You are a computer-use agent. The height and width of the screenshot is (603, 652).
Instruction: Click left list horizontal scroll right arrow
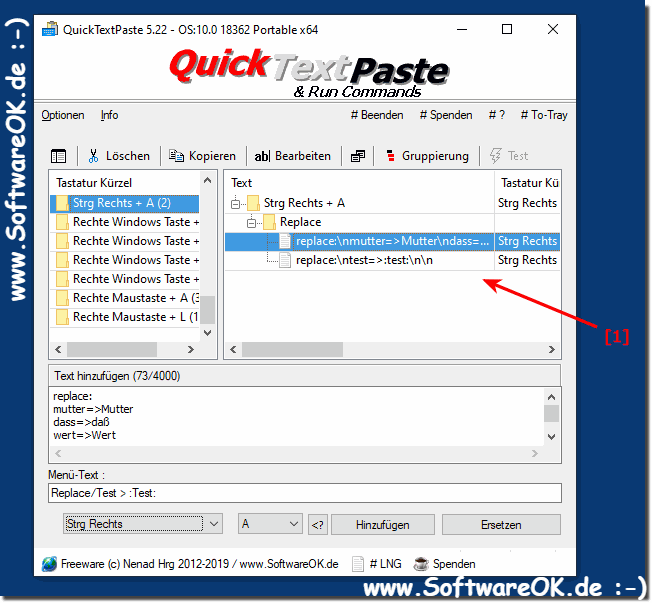pyautogui.click(x=191, y=349)
